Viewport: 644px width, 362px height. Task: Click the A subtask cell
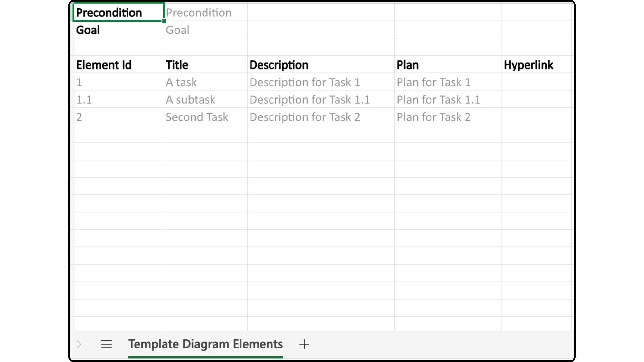point(205,99)
